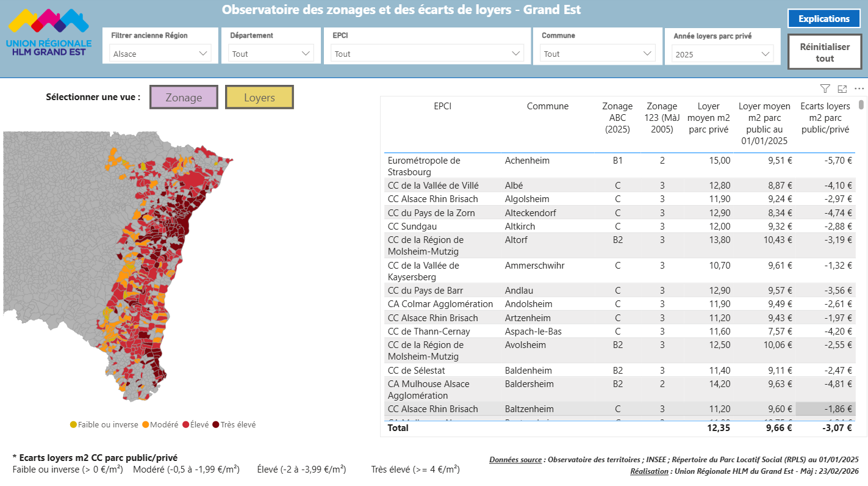Open focus mode for the table
The width and height of the screenshot is (868, 486).
(x=842, y=89)
